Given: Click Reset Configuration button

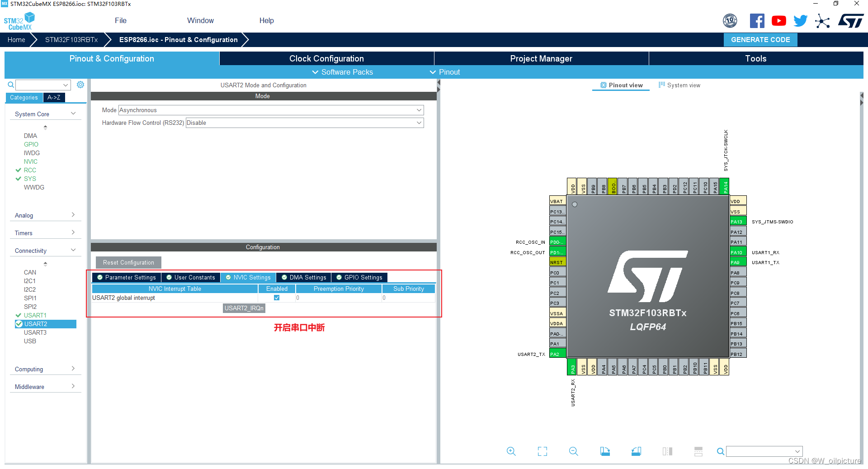Looking at the screenshot, I should click(x=128, y=262).
